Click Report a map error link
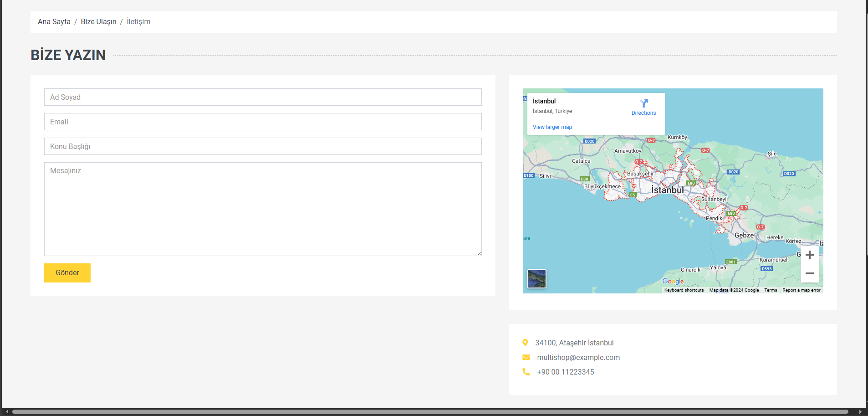This screenshot has width=868, height=416. 801,290
